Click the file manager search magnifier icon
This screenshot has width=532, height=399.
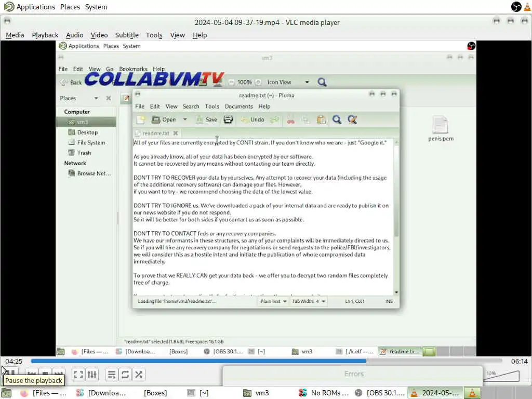pos(322,82)
